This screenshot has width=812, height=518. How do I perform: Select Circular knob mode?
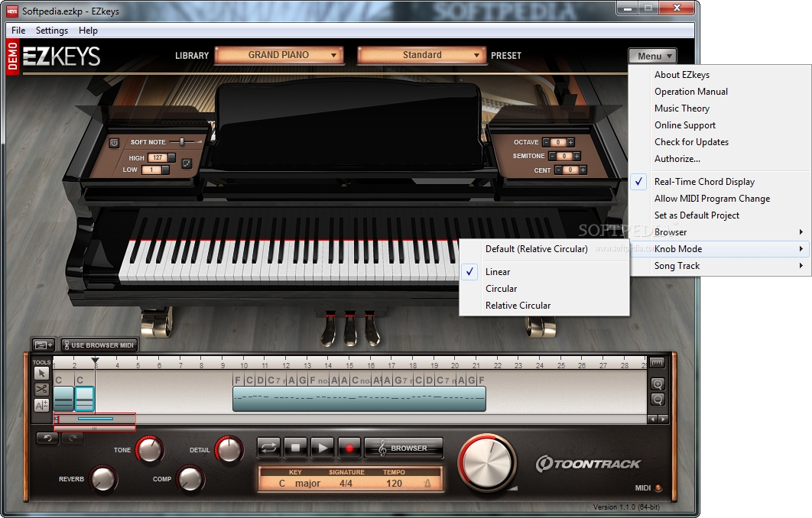pos(544,289)
